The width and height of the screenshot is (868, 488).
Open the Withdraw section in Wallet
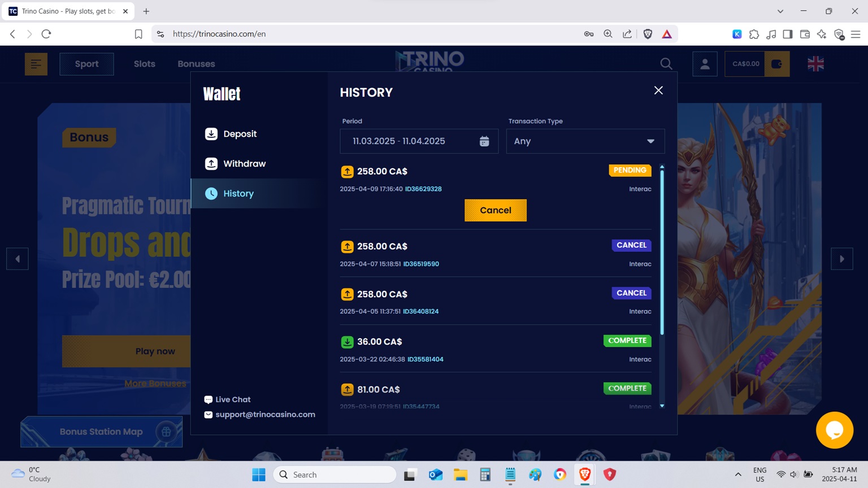[x=236, y=164]
